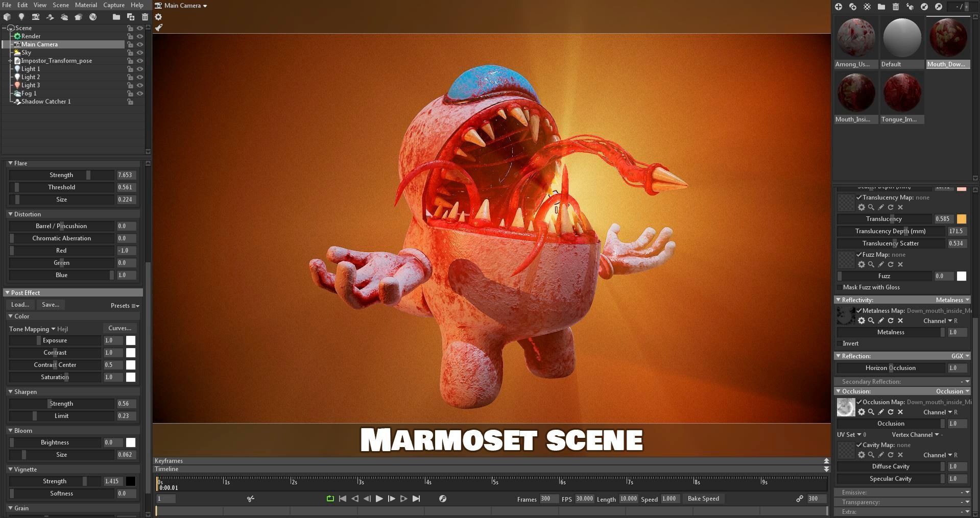The image size is (980, 518).
Task: Click the timeline link icon near 300
Action: click(x=800, y=499)
